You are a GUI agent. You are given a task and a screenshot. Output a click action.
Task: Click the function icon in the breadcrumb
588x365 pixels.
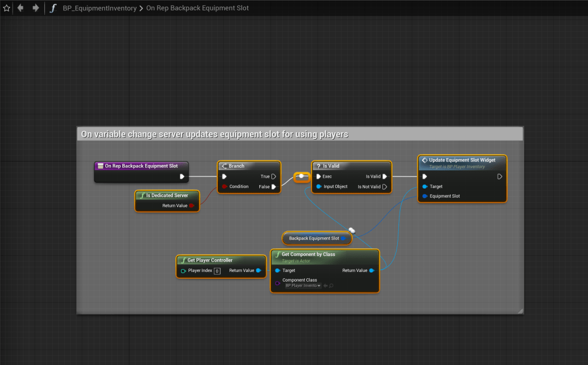pos(53,8)
